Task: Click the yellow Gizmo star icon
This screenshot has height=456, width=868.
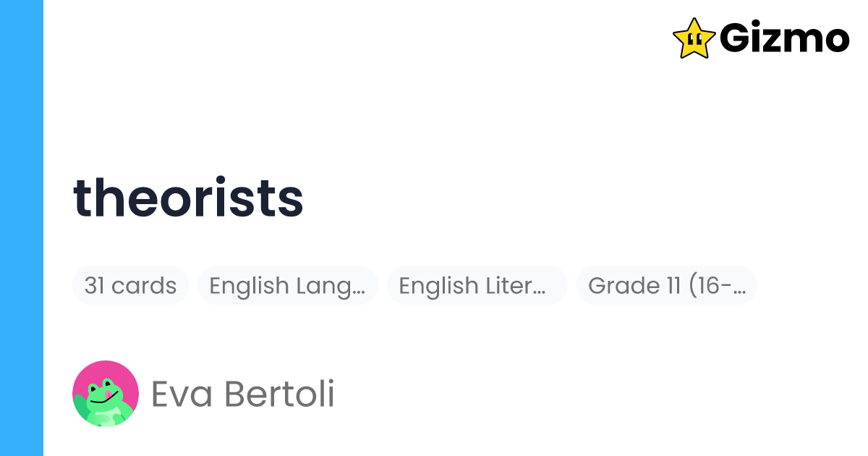Action: click(x=694, y=38)
